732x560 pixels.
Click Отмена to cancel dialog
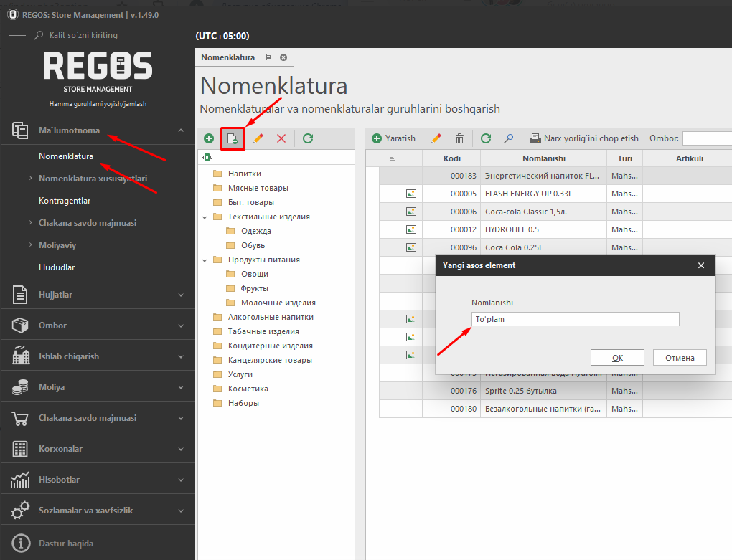680,358
